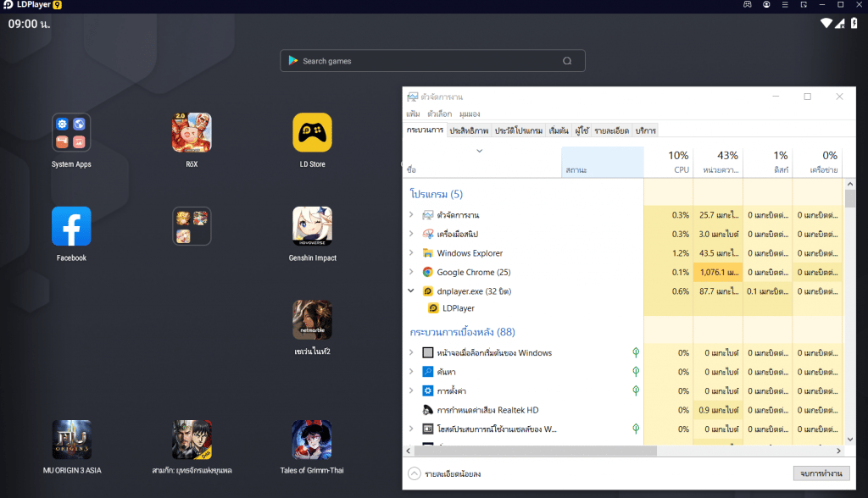
Task: Click the LDPlayer multi-window icon in title bar
Action: 804,4
